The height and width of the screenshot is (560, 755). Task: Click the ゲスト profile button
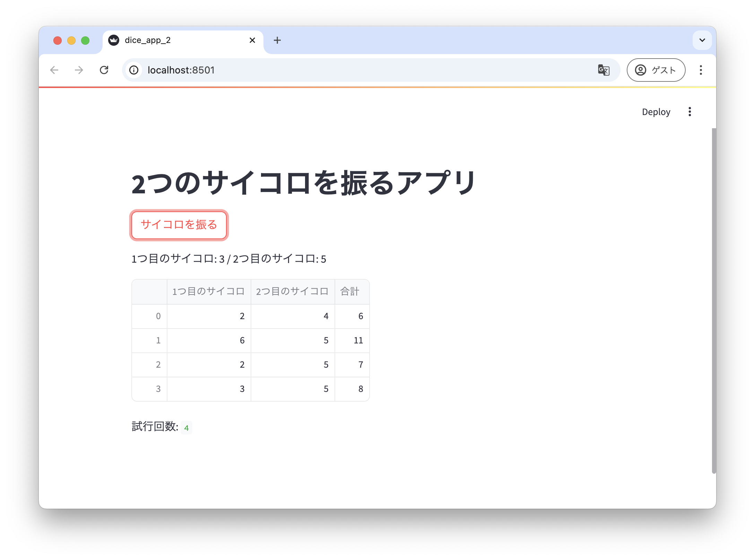point(655,70)
